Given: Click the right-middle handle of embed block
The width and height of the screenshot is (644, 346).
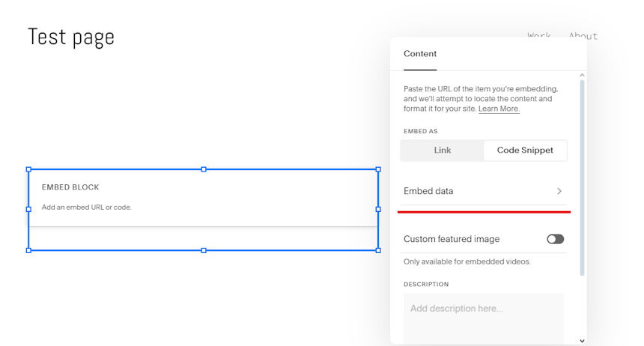Looking at the screenshot, I should pyautogui.click(x=378, y=209).
